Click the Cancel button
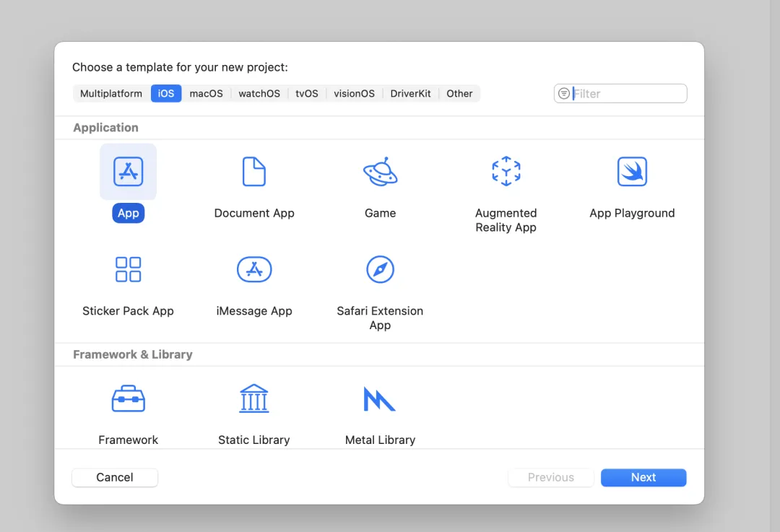Screen dimensions: 780x532 115,477
